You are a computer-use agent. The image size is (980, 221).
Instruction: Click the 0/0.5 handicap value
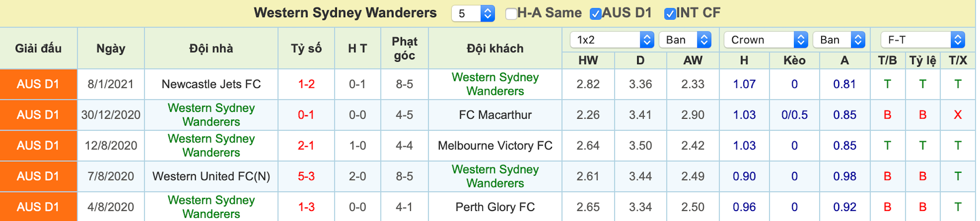[x=794, y=115]
